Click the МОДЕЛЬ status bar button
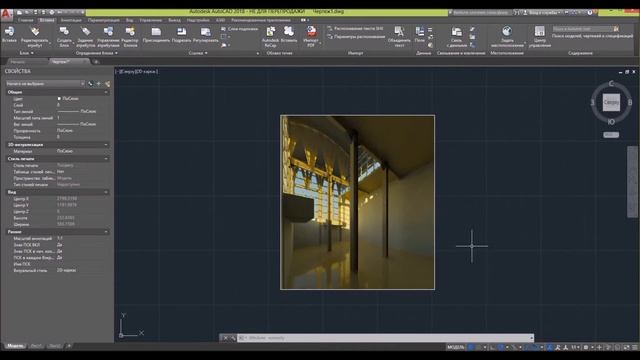 pos(456,347)
